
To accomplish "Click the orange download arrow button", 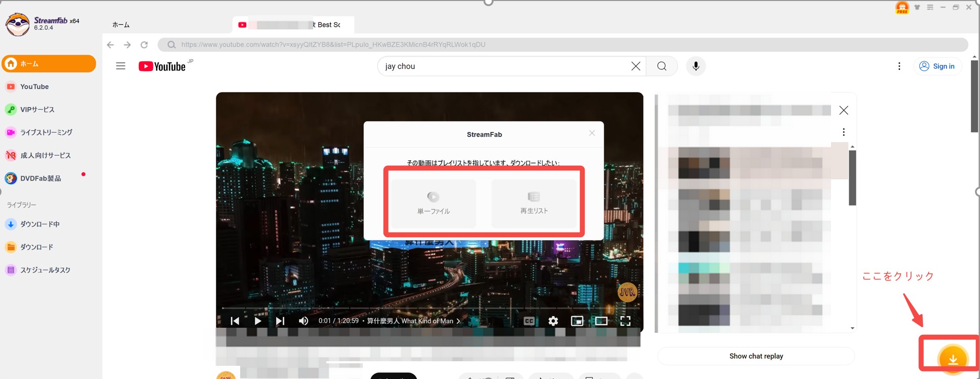I will (953, 359).
